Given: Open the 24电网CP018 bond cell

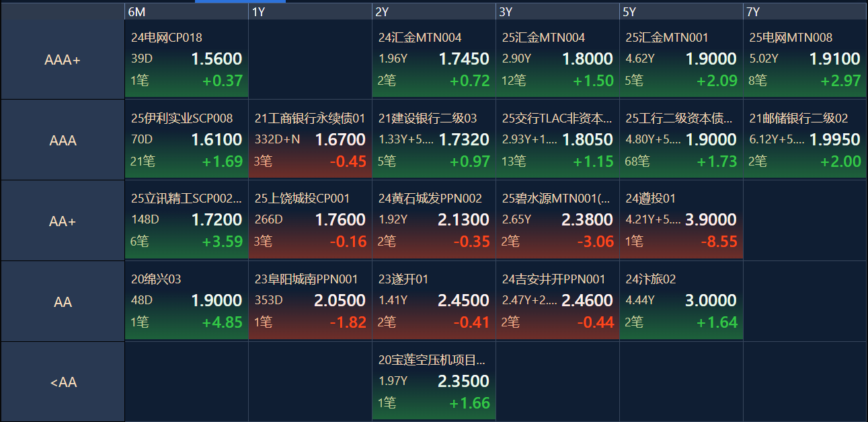Looking at the screenshot, I should click(186, 59).
